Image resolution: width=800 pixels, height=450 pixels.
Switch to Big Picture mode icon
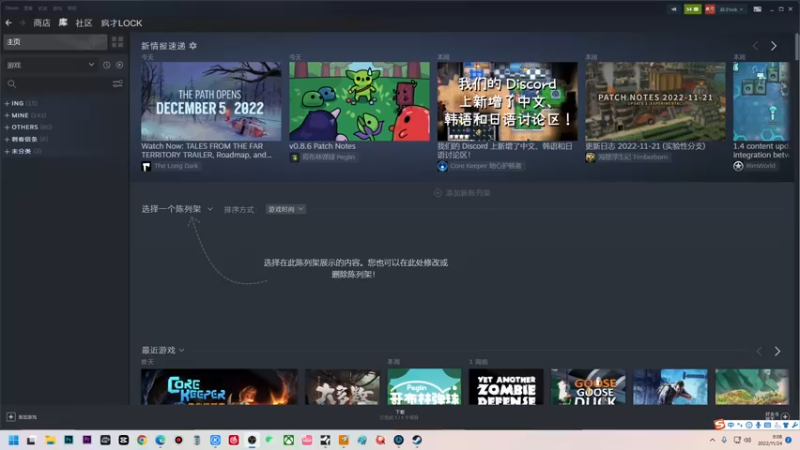tap(758, 9)
